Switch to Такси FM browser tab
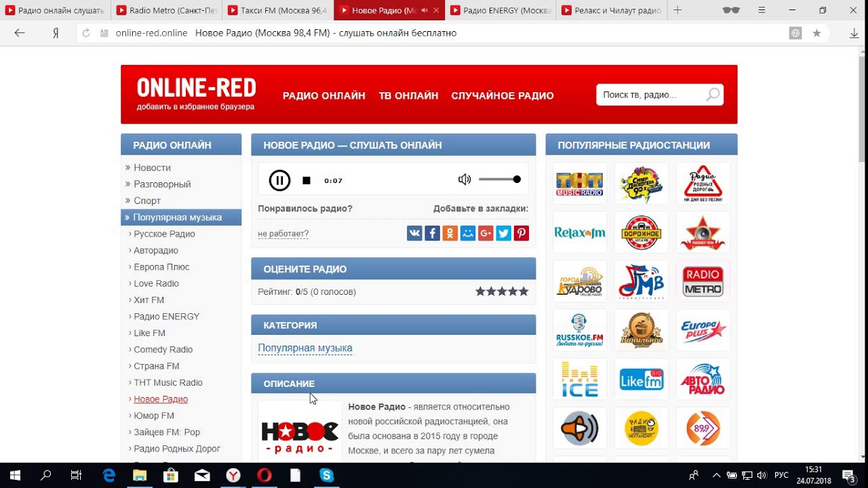The image size is (868, 488). pyautogui.click(x=277, y=10)
